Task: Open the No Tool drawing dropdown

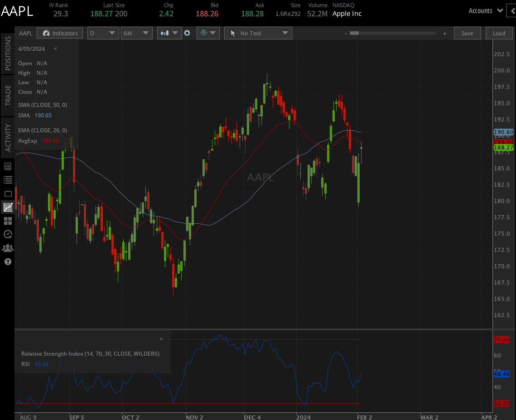Action: click(x=258, y=33)
